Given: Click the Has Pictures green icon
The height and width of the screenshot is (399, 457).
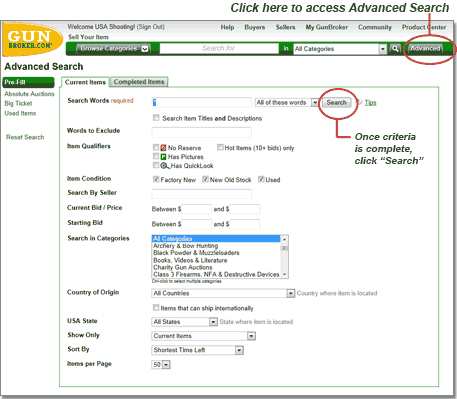Looking at the screenshot, I should [163, 157].
